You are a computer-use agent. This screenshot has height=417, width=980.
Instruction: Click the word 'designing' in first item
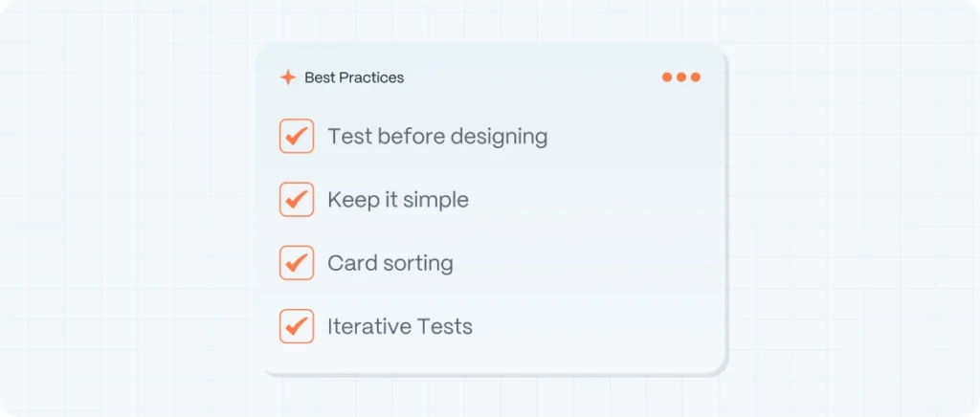point(499,138)
